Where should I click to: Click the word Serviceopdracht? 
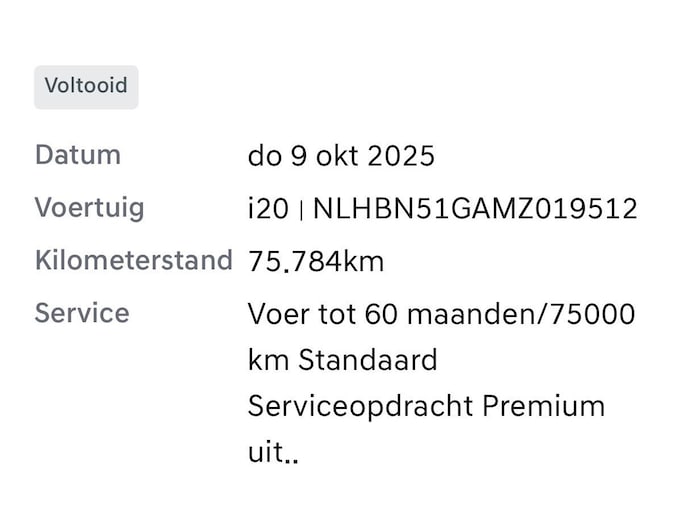(x=361, y=407)
